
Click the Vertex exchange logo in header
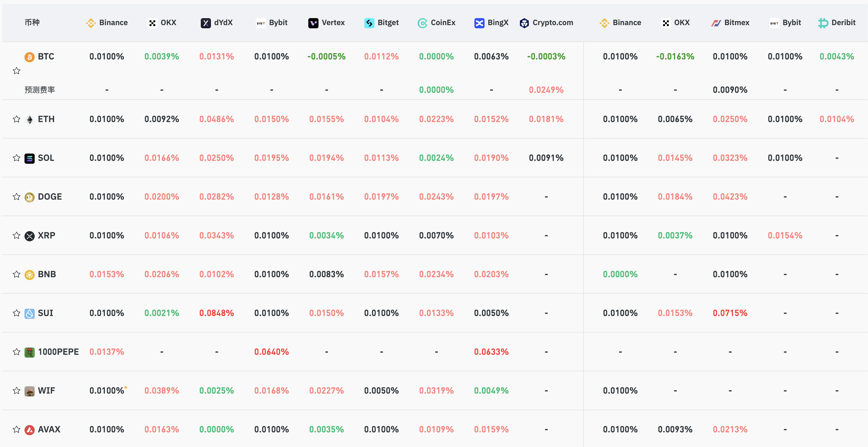pyautogui.click(x=313, y=23)
